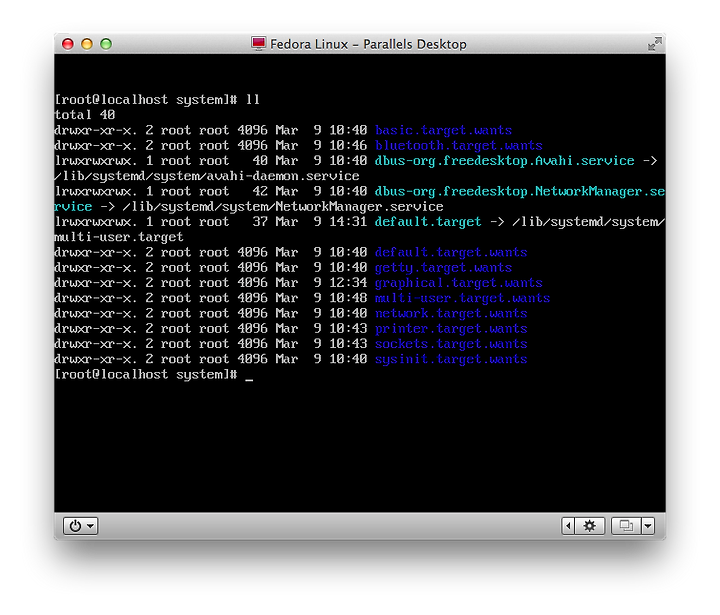Click the 10:46 timestamp
Viewport: 720px width, 615px height.
click(348, 146)
